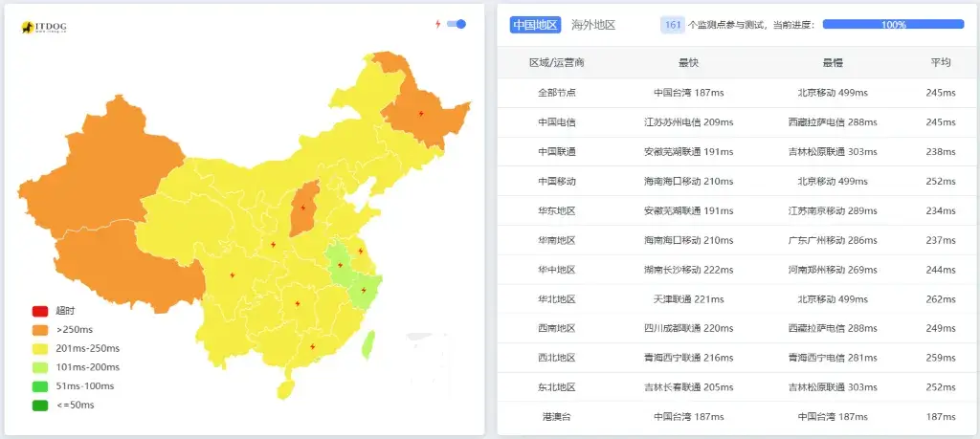Select the 西北地区 row label
Image resolution: width=980 pixels, height=439 pixels.
(557, 358)
